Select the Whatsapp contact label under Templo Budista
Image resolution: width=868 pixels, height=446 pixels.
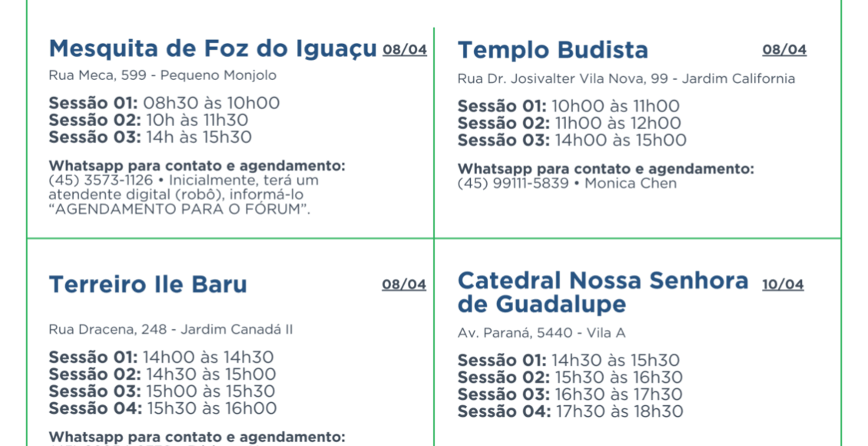pos(605,168)
